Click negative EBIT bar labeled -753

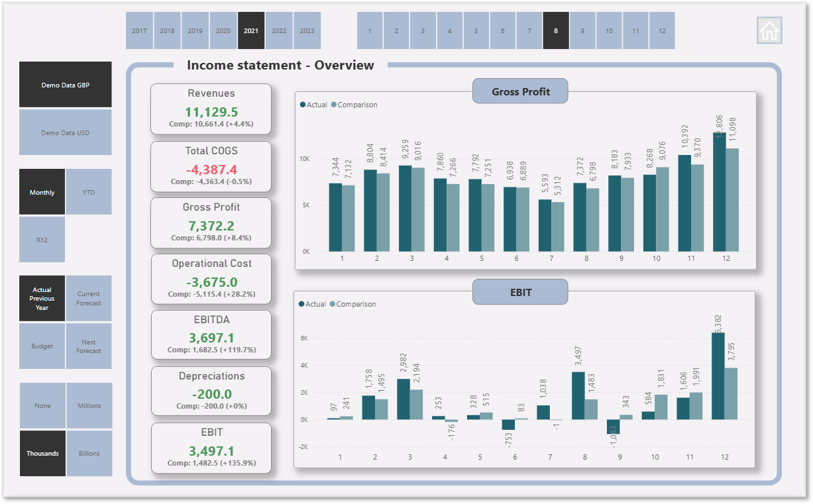tap(508, 425)
